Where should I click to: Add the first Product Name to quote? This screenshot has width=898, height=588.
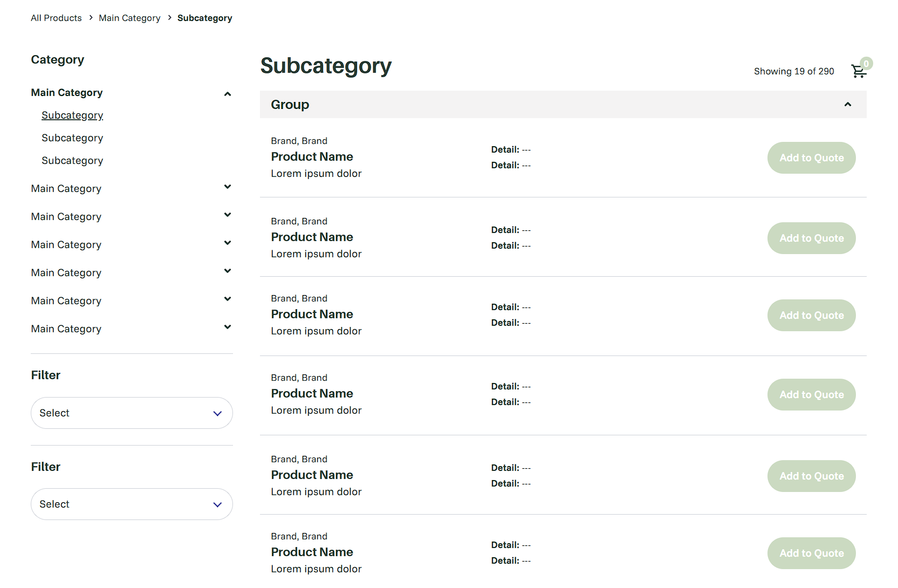click(x=811, y=158)
